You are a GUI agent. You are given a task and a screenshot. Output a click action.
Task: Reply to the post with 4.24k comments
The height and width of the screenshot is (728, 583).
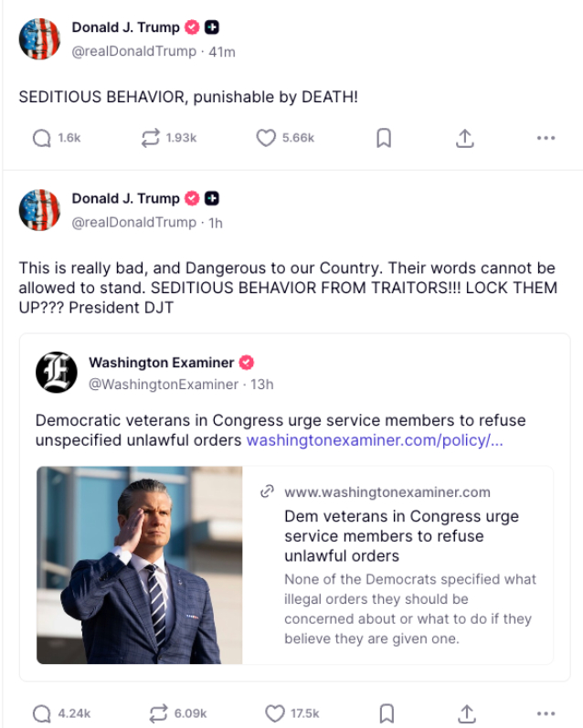(x=41, y=712)
